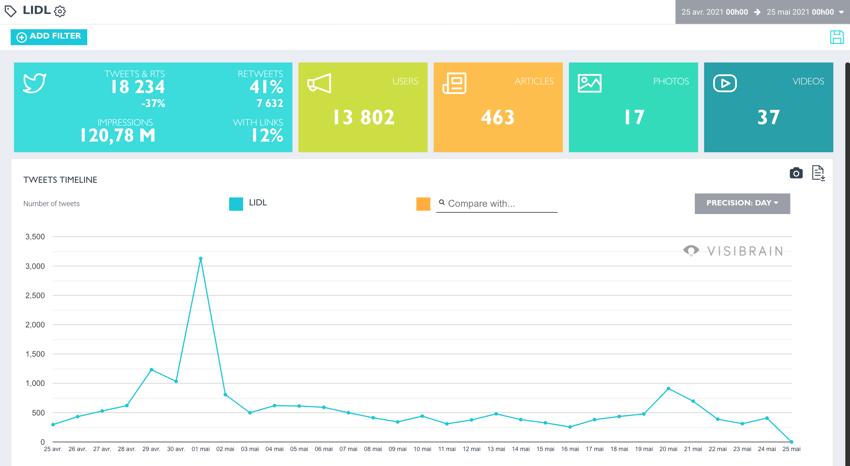850x466 pixels.
Task: Open the Videos card showing 37
Action: coord(768,107)
